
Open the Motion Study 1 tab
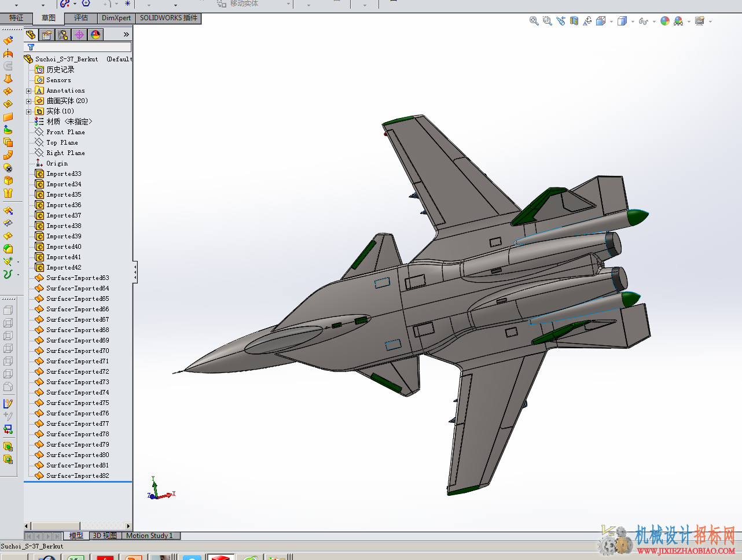coord(150,536)
